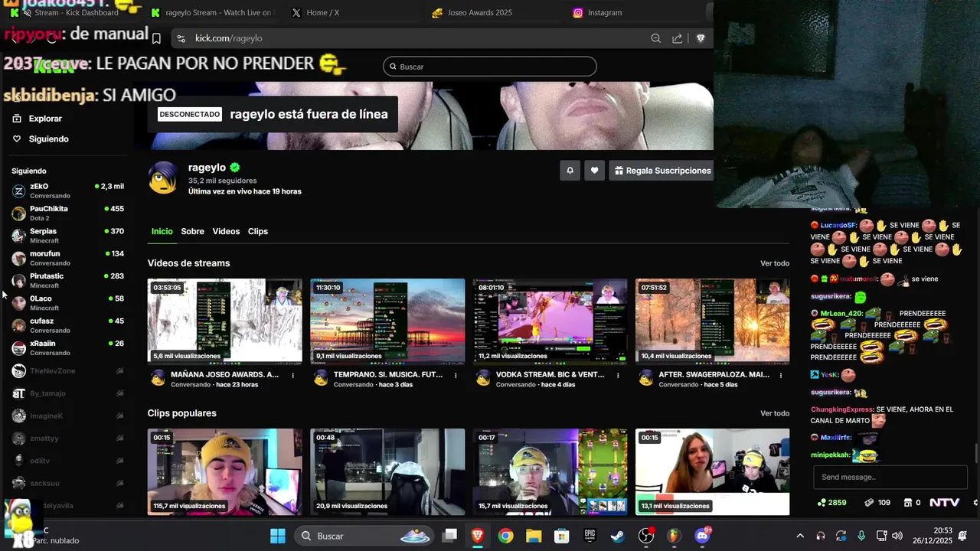
Task: Play the clip with 20,9 mil visualizaciones
Action: click(387, 471)
